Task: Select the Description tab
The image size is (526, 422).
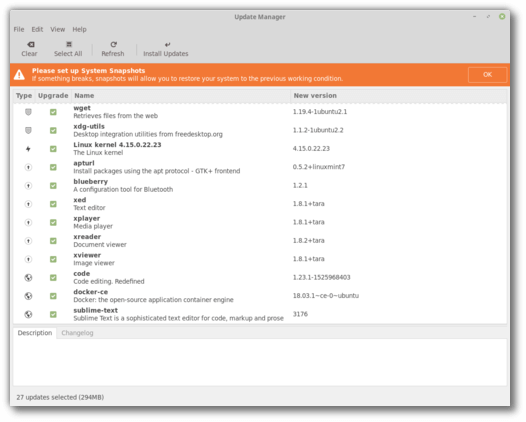Action: tap(35, 333)
